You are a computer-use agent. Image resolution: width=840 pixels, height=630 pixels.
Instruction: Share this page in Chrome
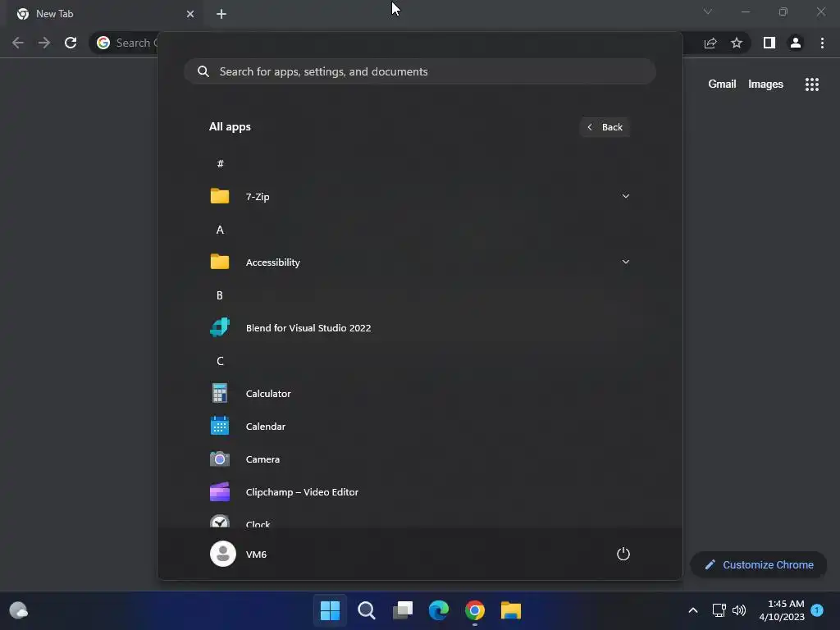click(x=710, y=43)
